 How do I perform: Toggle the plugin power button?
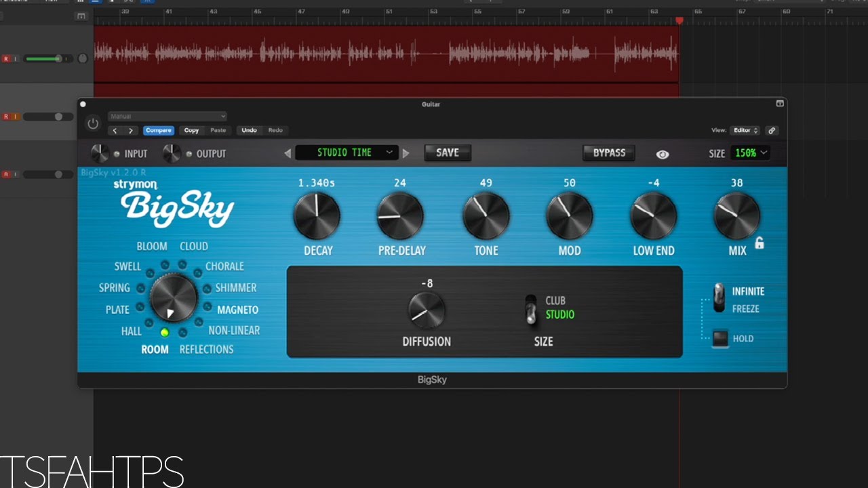pyautogui.click(x=93, y=124)
